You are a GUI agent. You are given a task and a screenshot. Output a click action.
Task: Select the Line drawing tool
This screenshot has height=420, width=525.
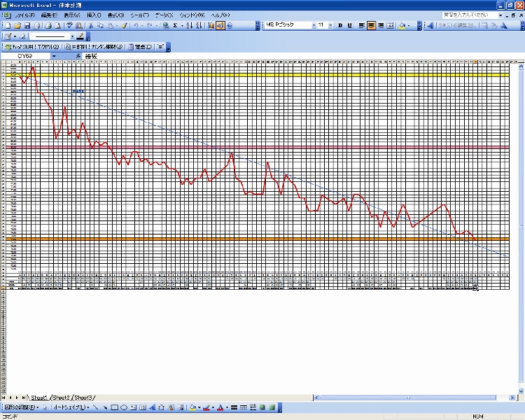pyautogui.click(x=96, y=407)
